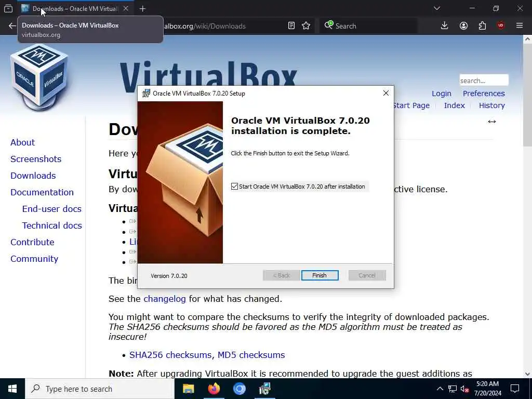Switch to Firefox in taskbar

coord(214,389)
